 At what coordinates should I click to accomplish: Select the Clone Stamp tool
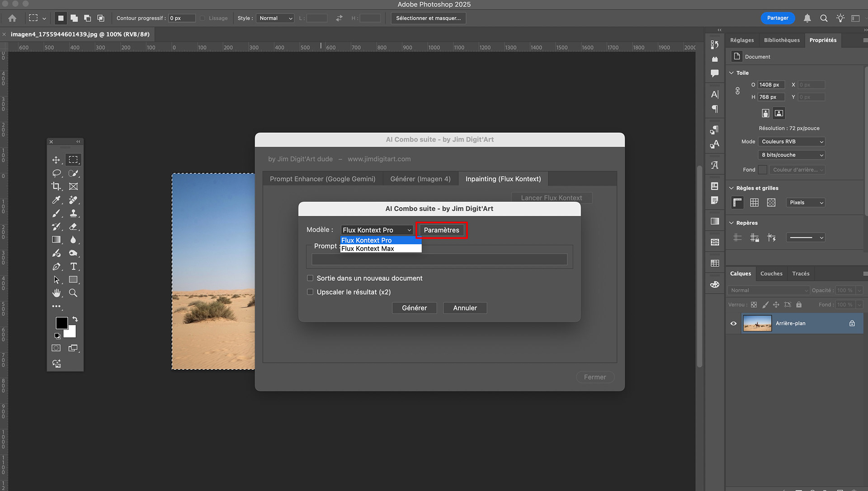(x=73, y=213)
